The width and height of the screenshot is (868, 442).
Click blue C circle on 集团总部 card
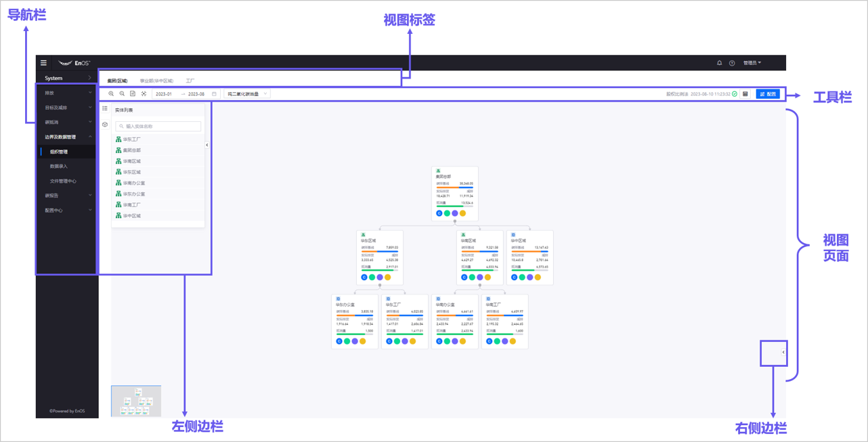439,213
